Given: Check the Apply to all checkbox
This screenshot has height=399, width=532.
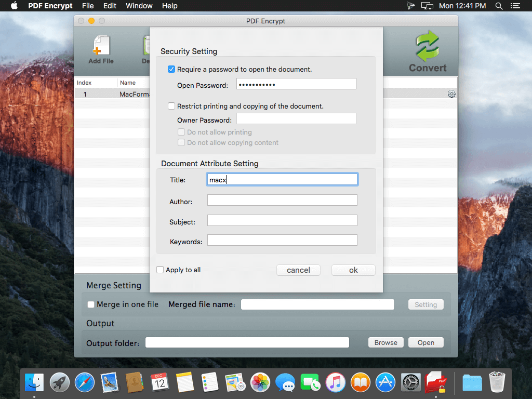Looking at the screenshot, I should click(160, 270).
